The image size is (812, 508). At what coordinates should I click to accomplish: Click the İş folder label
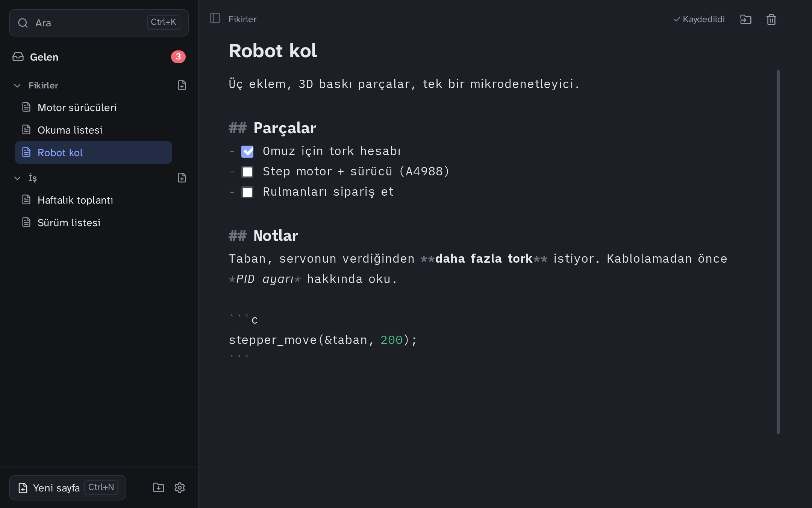[x=33, y=178]
